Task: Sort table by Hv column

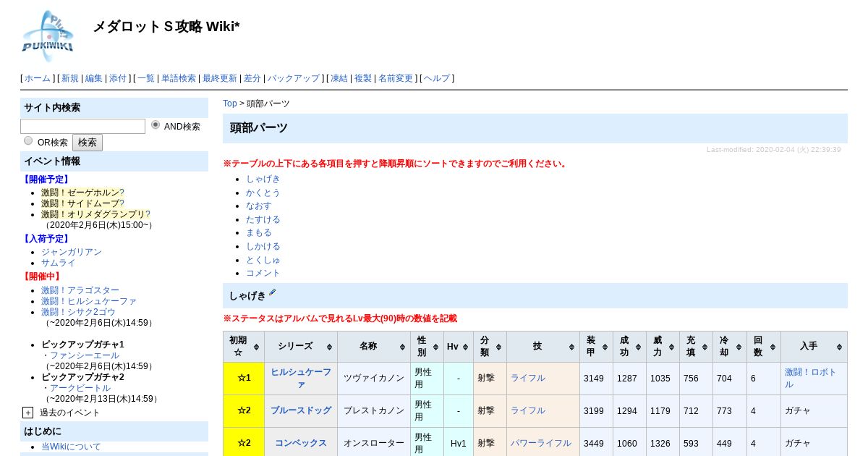Action: [458, 347]
